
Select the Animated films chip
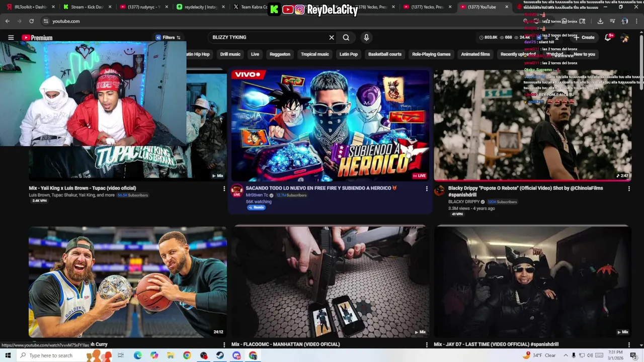tap(475, 54)
